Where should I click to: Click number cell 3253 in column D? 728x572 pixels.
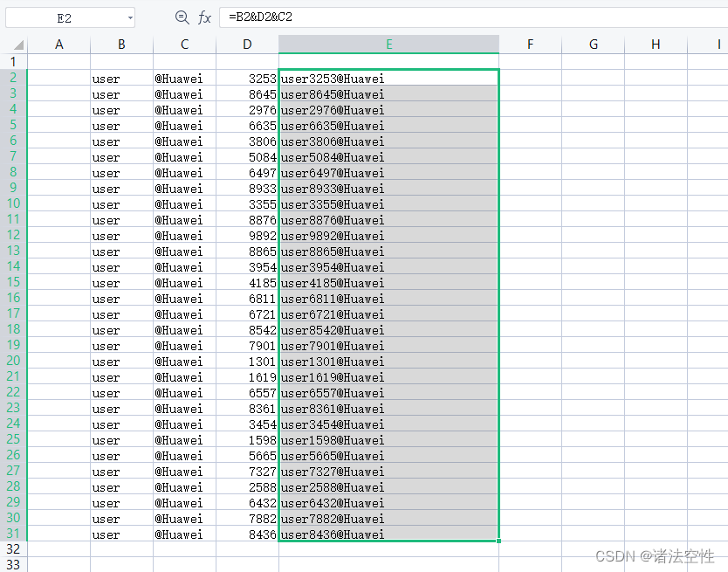pyautogui.click(x=247, y=78)
